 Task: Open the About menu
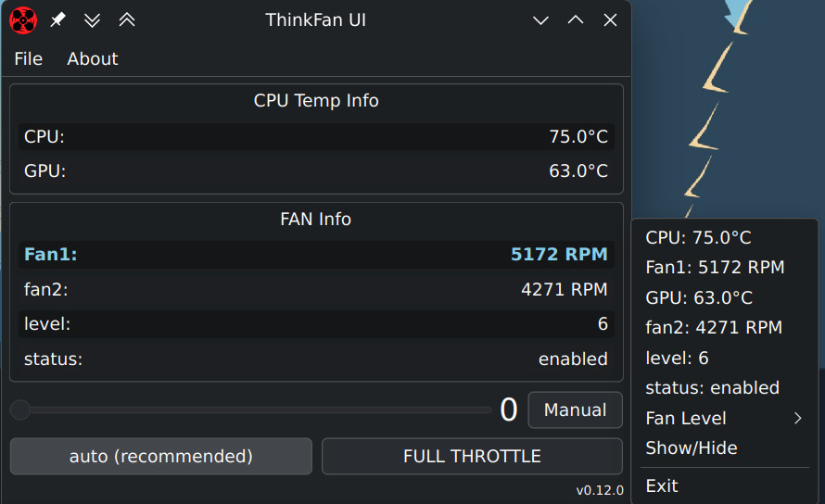click(x=93, y=58)
